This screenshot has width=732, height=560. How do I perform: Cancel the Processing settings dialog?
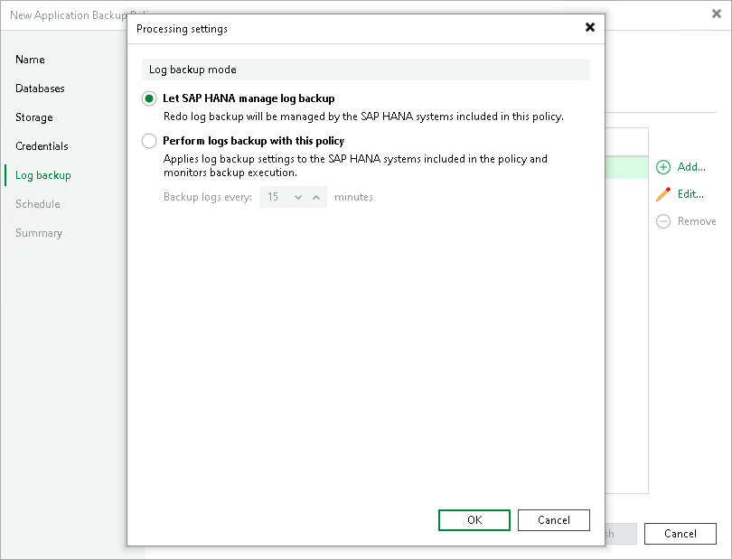(x=553, y=520)
